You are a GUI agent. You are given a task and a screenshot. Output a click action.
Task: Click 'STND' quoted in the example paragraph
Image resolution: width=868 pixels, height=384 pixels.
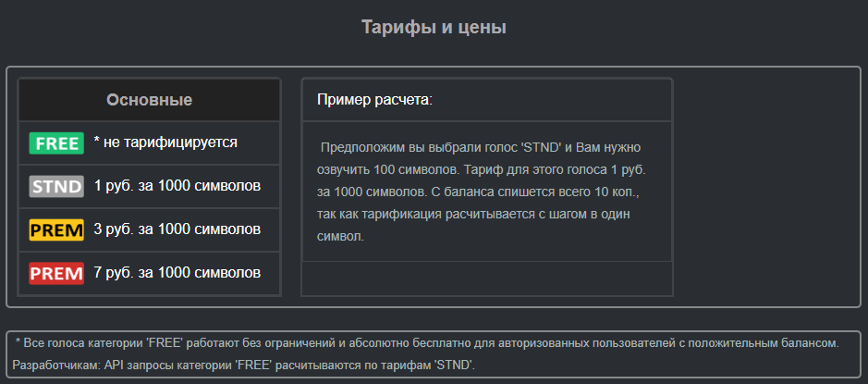click(542, 147)
